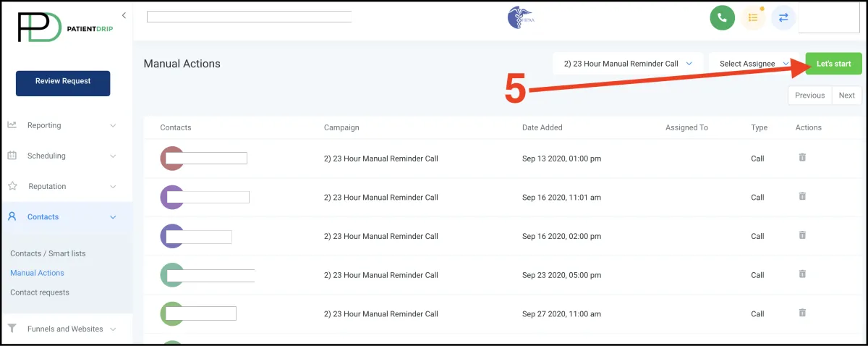Image resolution: width=868 pixels, height=346 pixels.
Task: Go to the Next page
Action: coord(847,96)
